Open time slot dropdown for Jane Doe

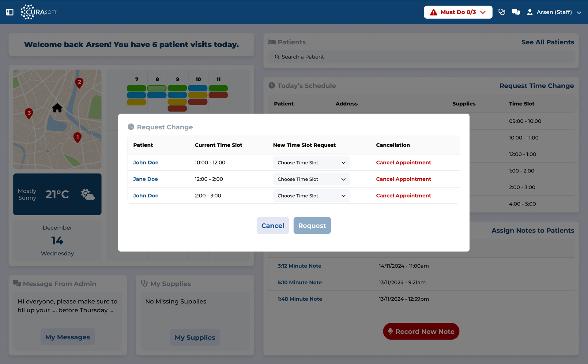tap(311, 179)
